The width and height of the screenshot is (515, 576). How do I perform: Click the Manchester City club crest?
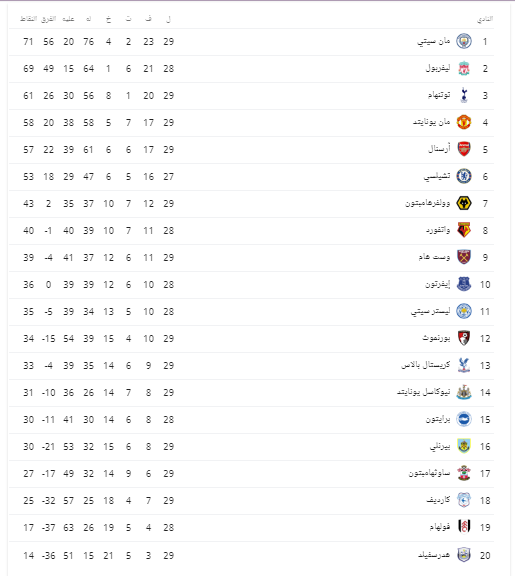(x=464, y=41)
